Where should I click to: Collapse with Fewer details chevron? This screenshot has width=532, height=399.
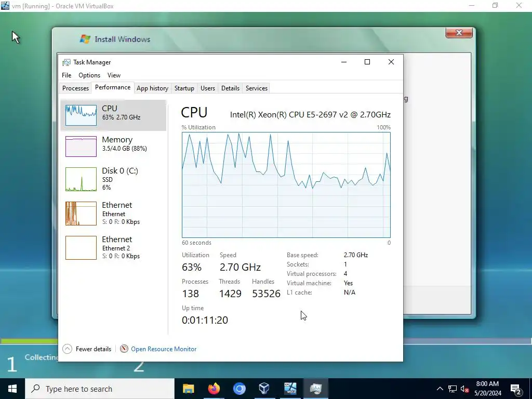(x=67, y=349)
